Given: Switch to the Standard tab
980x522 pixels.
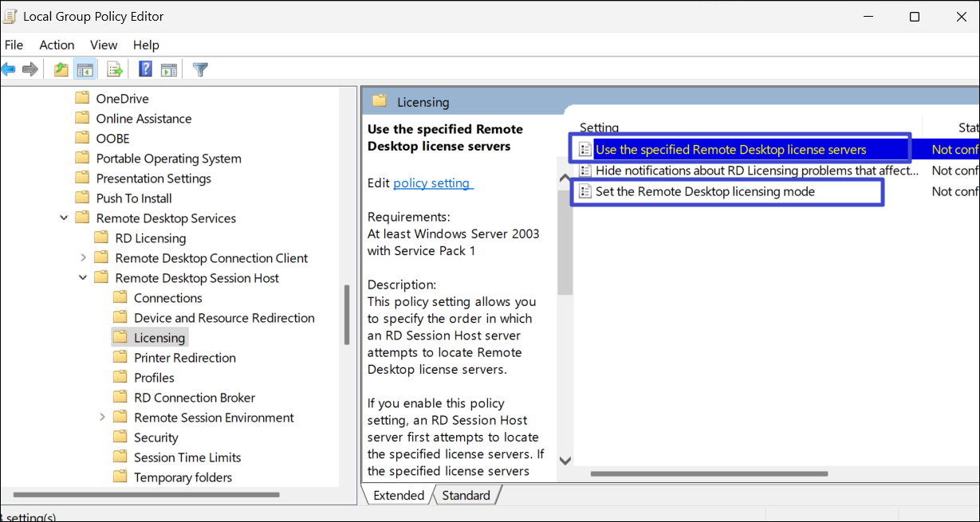Looking at the screenshot, I should 466,496.
